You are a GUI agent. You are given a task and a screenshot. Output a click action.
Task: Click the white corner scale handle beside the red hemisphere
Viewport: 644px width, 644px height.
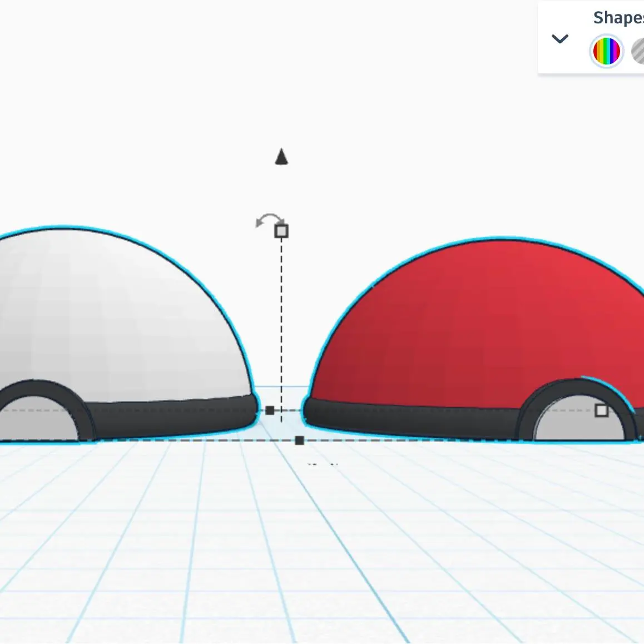602,412
